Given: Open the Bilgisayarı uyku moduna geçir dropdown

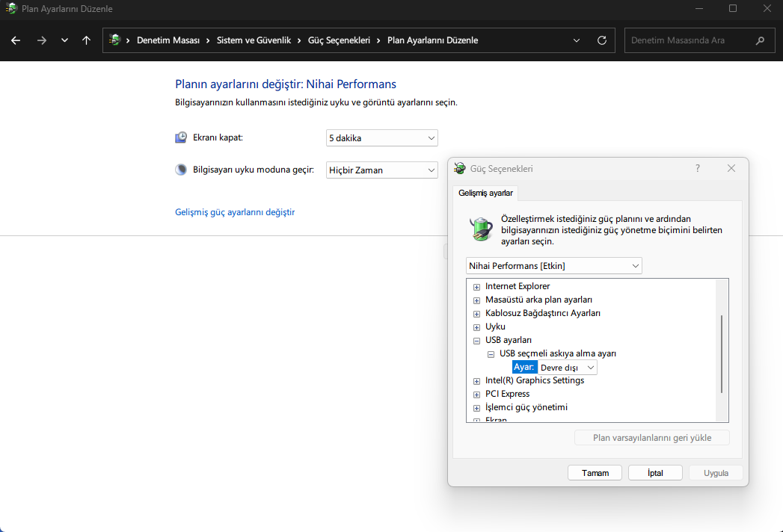Looking at the screenshot, I should click(x=382, y=170).
